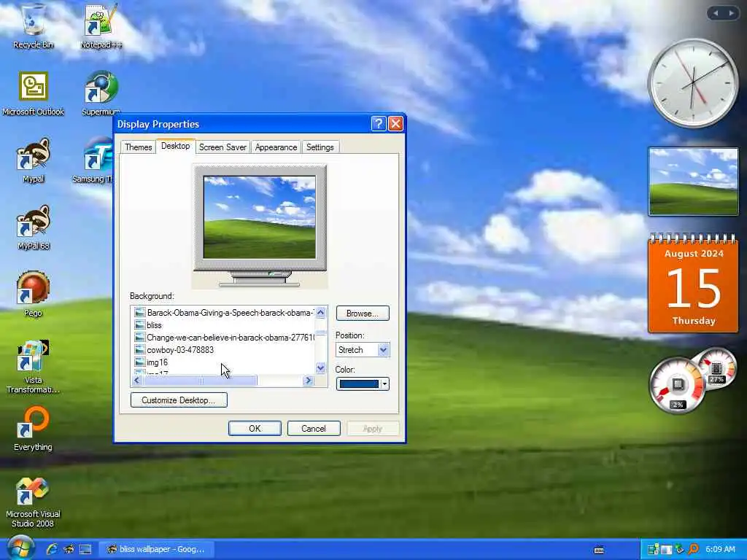Select the Mypal desktop shortcut

[33, 160]
